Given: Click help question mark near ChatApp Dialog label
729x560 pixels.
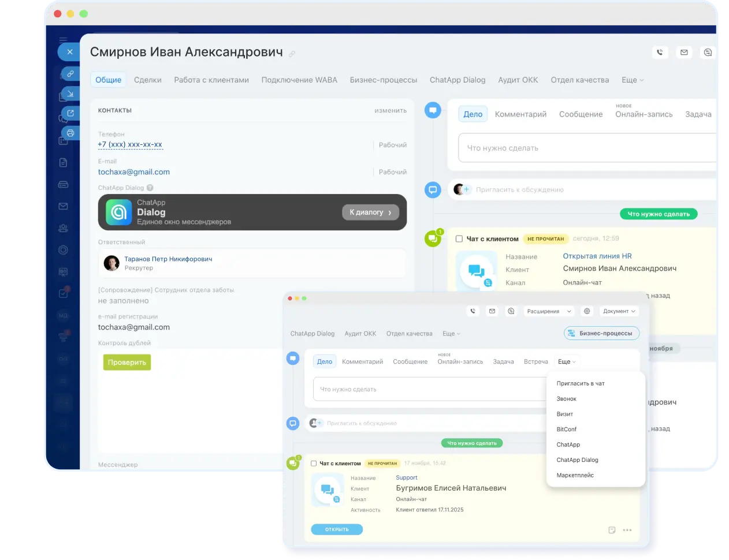Looking at the screenshot, I should (150, 188).
